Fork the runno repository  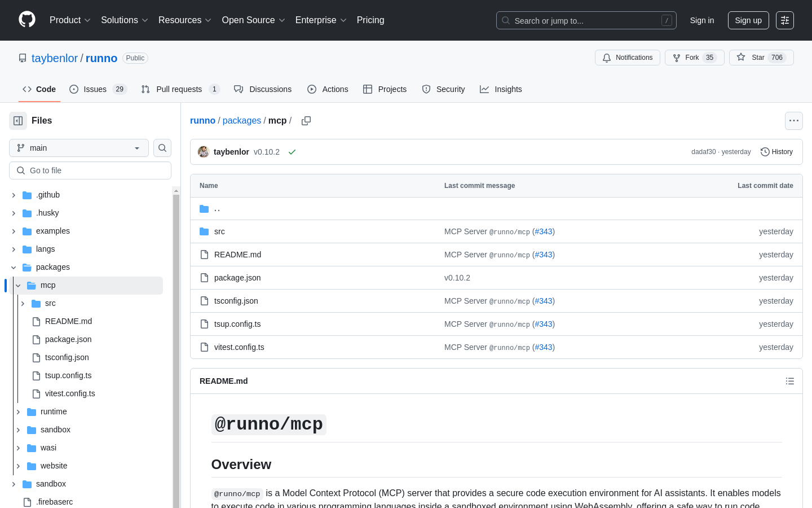(694, 58)
